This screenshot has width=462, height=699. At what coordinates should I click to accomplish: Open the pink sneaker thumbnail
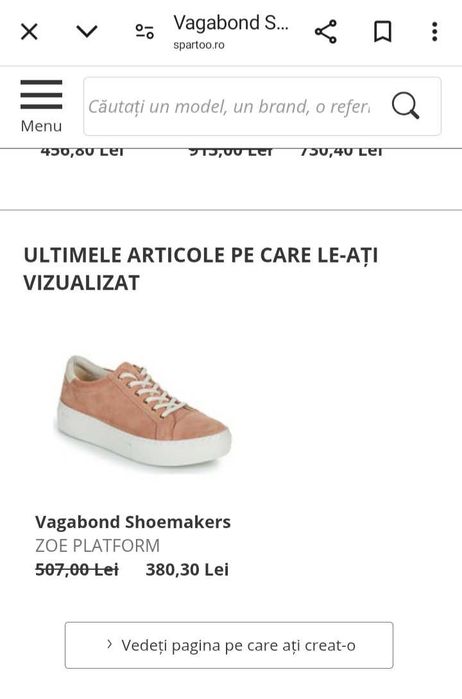[x=143, y=411]
